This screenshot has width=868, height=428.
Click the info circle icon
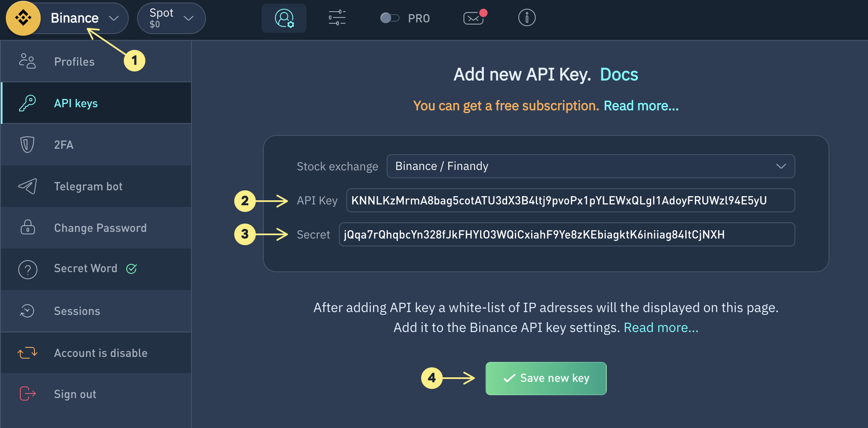pyautogui.click(x=527, y=18)
